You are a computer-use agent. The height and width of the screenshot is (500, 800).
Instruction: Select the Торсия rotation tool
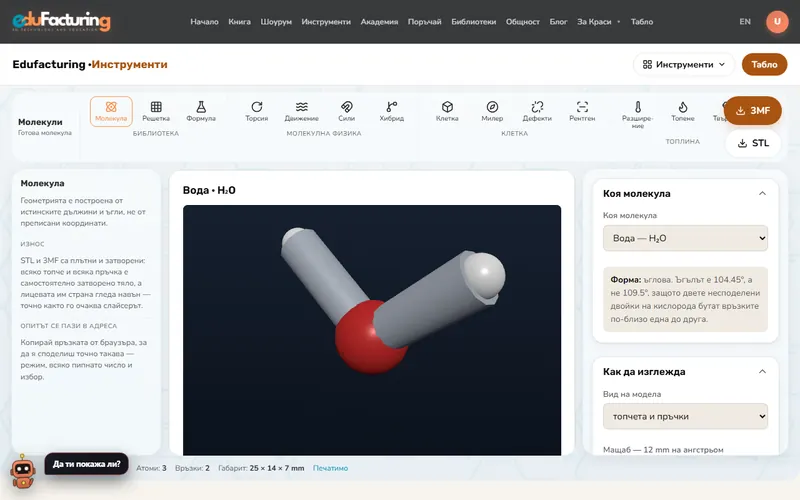click(257, 111)
